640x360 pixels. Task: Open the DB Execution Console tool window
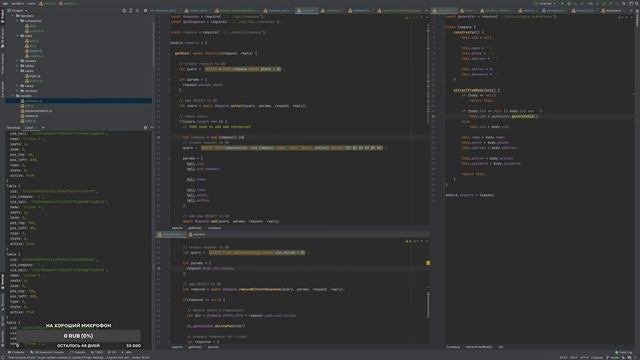[x=47, y=352]
